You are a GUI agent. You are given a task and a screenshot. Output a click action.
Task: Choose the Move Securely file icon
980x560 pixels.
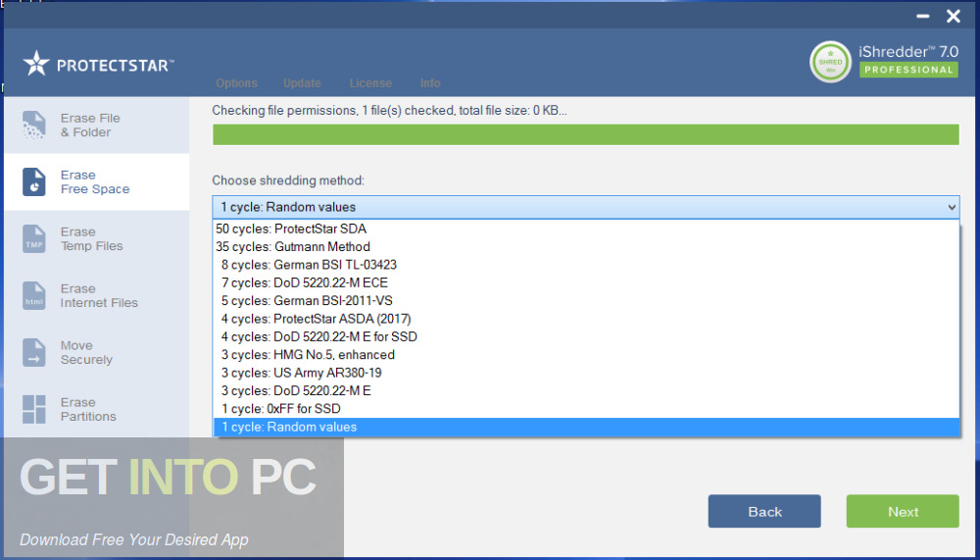pyautogui.click(x=33, y=353)
